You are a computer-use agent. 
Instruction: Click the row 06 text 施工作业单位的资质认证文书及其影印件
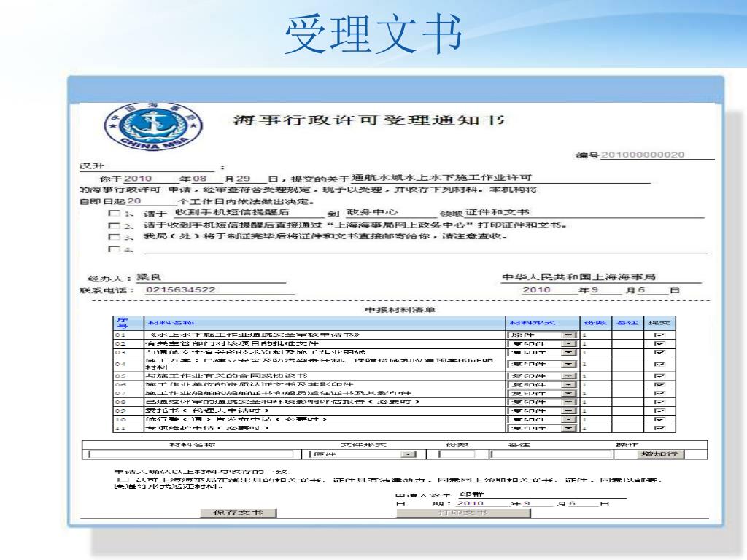(x=249, y=384)
